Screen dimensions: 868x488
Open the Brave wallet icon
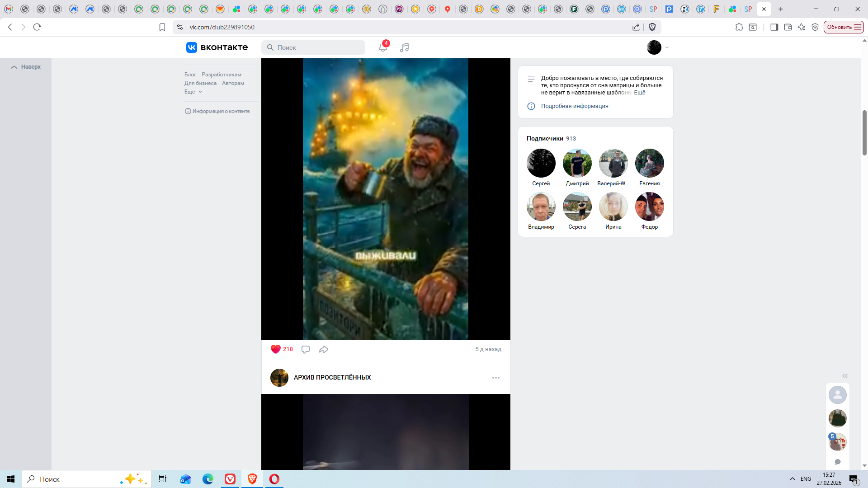788,27
